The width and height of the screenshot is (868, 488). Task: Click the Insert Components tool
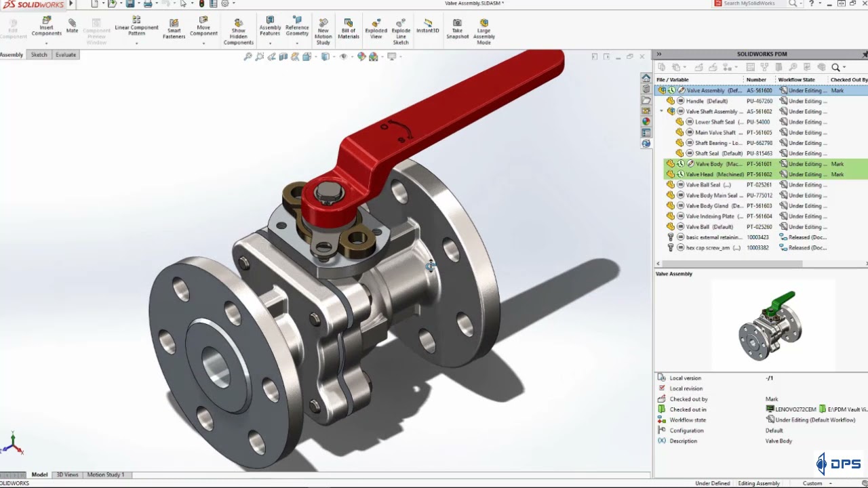[x=46, y=26]
